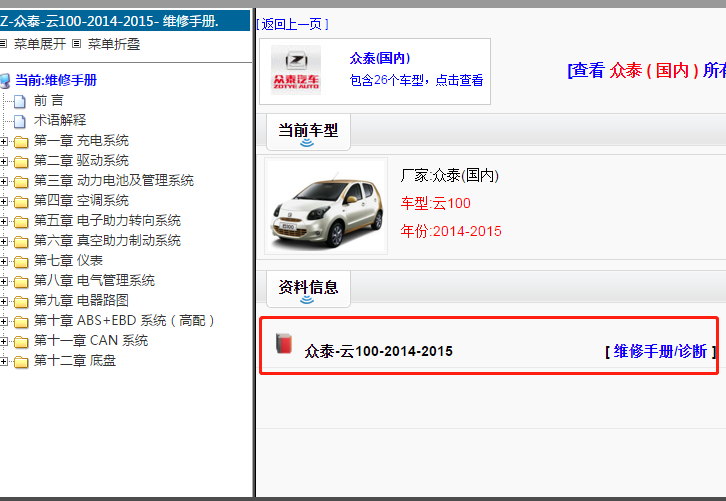Viewport: 726px width, 501px height.
Task: Select the 第七章 仪表 label
Action: coord(69,260)
